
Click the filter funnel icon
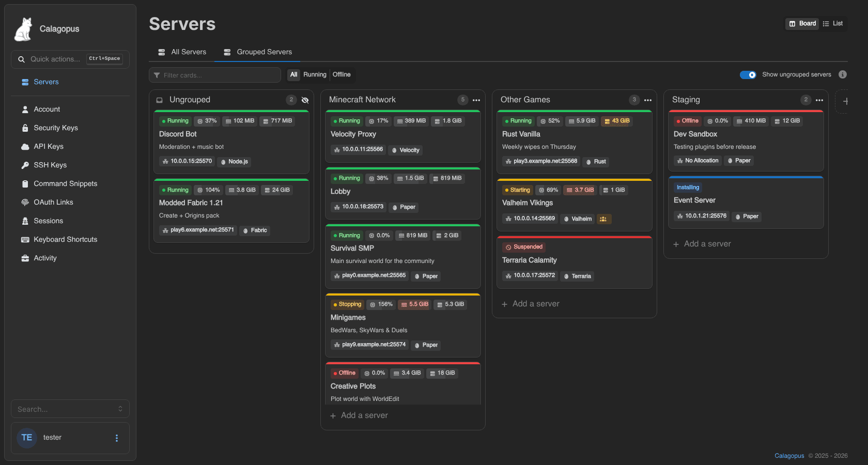157,75
